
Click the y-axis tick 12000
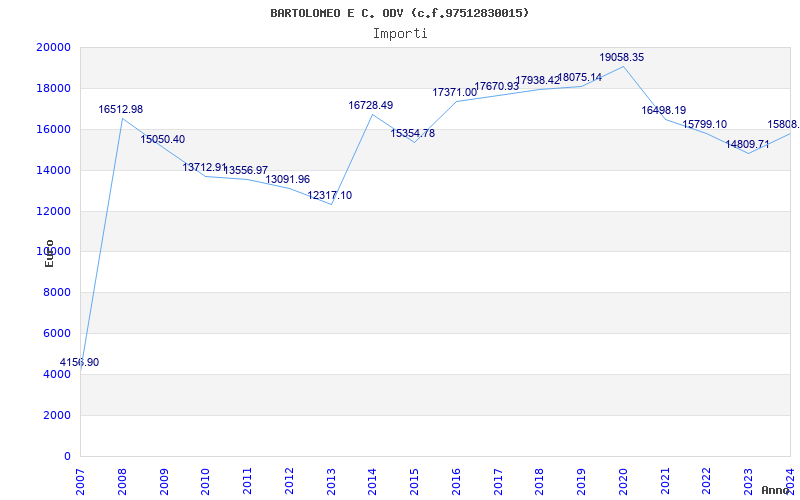tap(54, 211)
